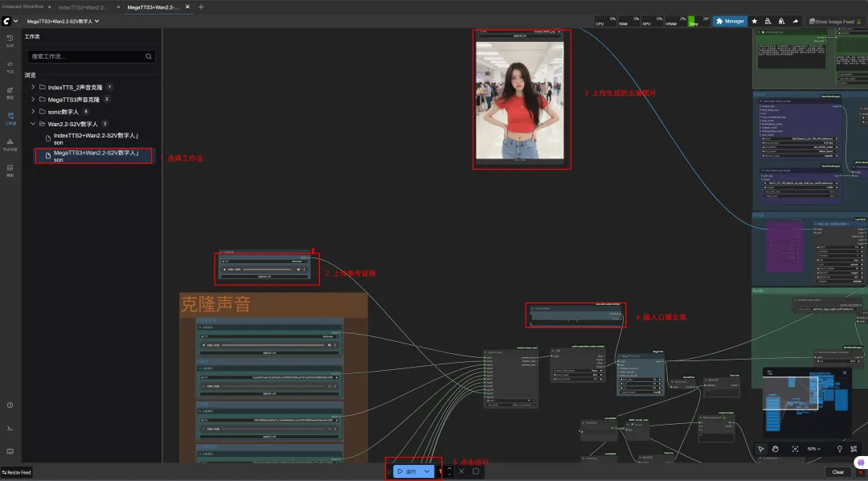Screen dimensions: 868x481
Task: Open the templates sidebar icon
Action: click(10, 170)
